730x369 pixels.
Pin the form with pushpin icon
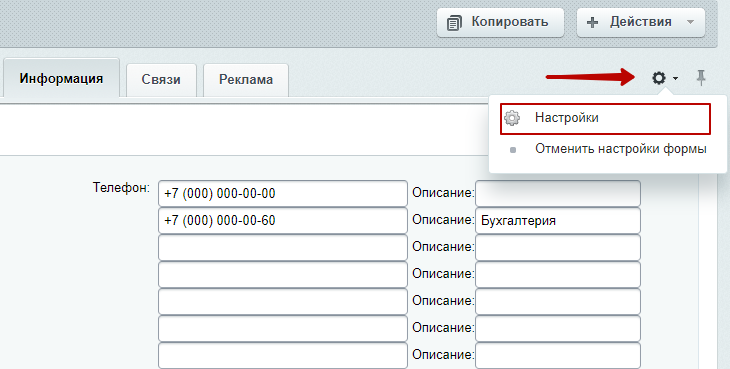(x=701, y=78)
